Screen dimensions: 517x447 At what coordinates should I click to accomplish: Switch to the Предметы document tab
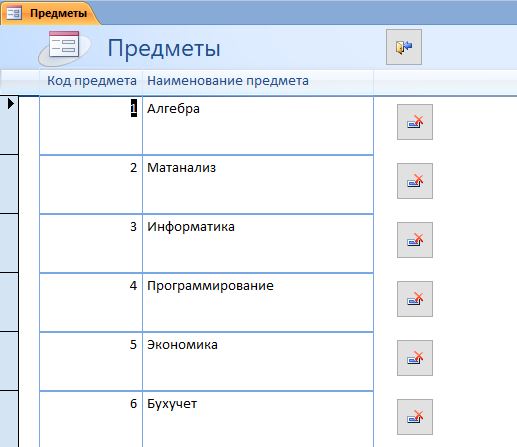50,13
